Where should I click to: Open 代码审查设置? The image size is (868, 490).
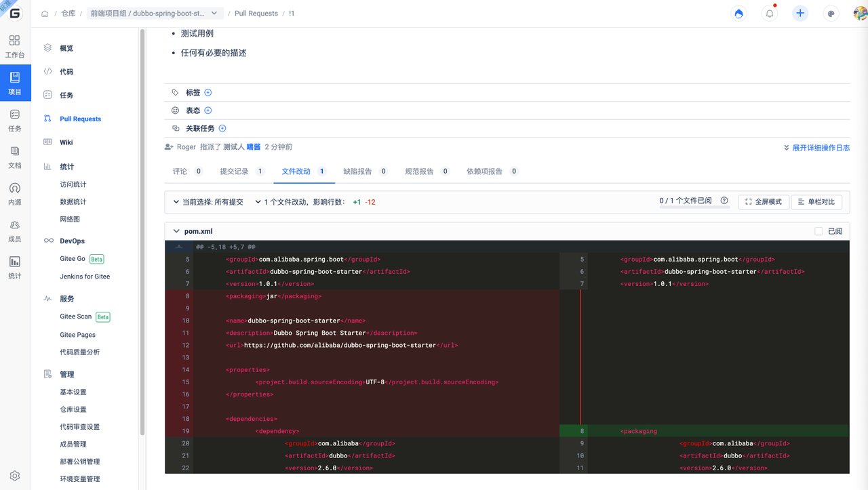(x=80, y=427)
